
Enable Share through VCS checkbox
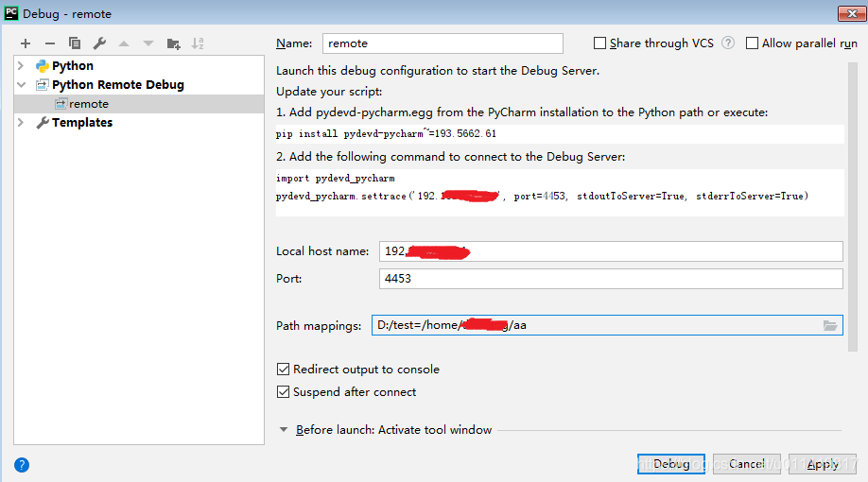(x=599, y=43)
